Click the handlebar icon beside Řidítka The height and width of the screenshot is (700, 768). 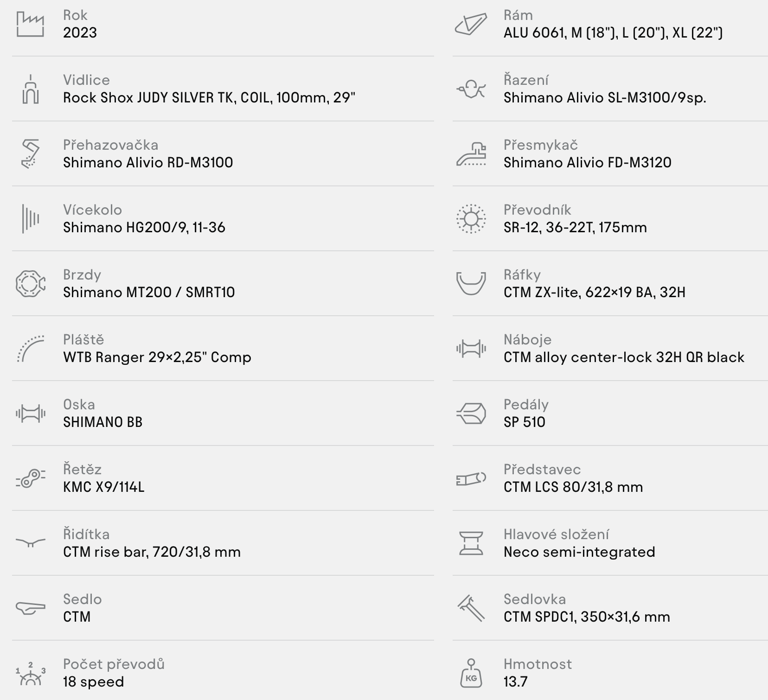[x=30, y=542]
